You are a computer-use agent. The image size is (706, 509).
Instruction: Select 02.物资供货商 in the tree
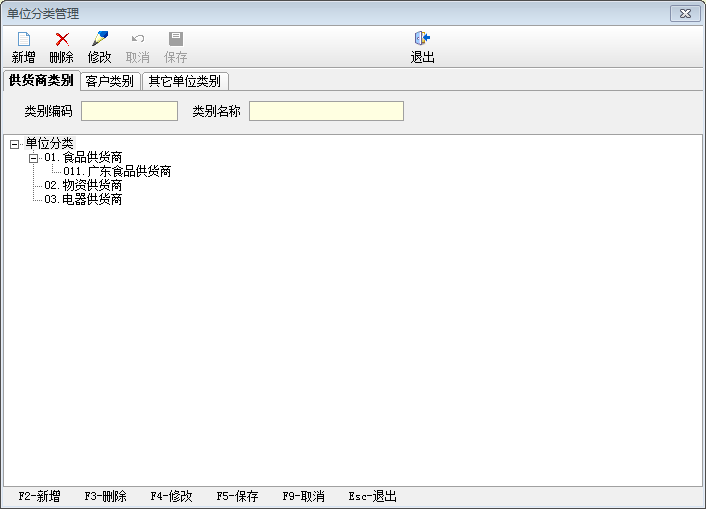83,185
